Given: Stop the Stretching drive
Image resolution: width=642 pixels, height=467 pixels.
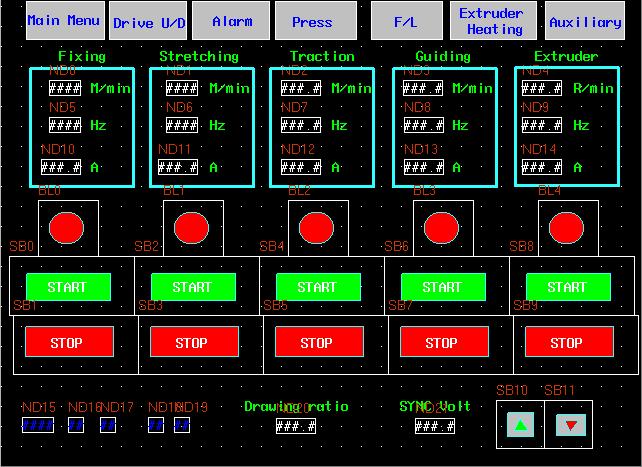Looking at the screenshot, I should (192, 343).
